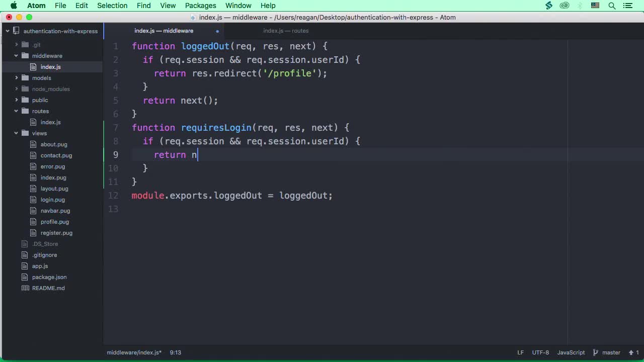
Task: Click the LF line ending selector
Action: (x=521, y=352)
